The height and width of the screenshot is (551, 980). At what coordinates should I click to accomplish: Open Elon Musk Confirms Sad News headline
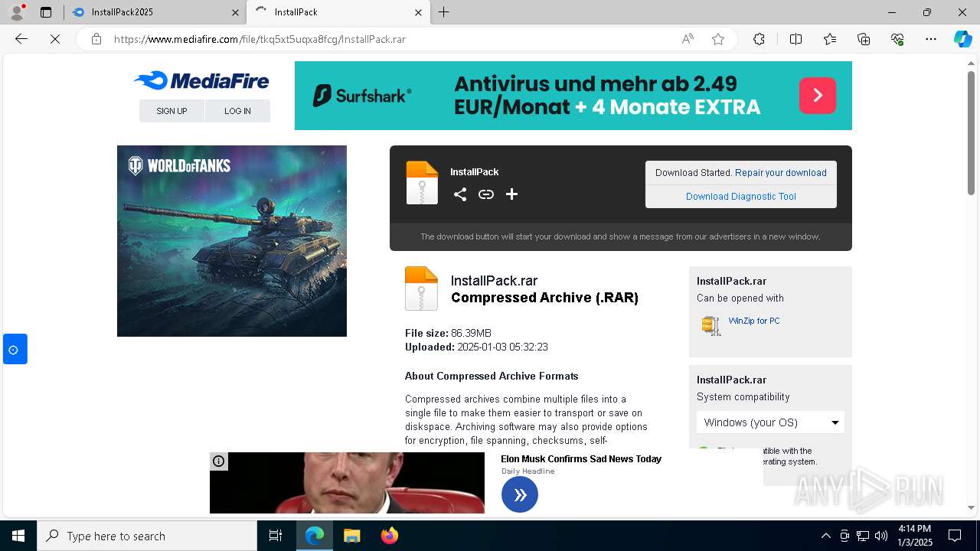pyautogui.click(x=581, y=459)
